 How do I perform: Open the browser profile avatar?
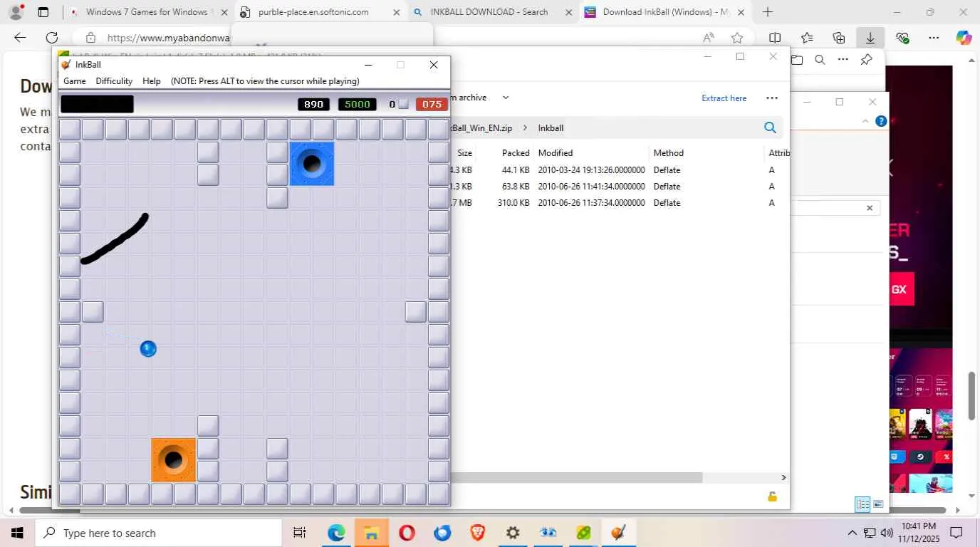point(16,12)
